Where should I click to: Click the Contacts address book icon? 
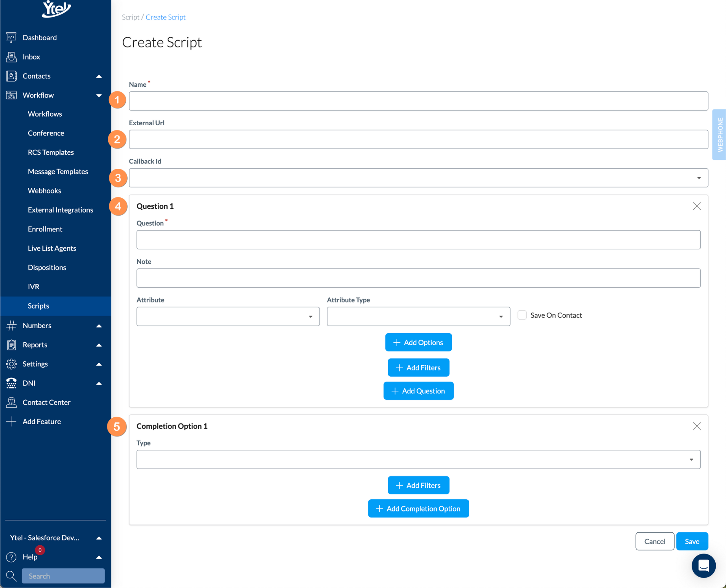[x=11, y=76]
